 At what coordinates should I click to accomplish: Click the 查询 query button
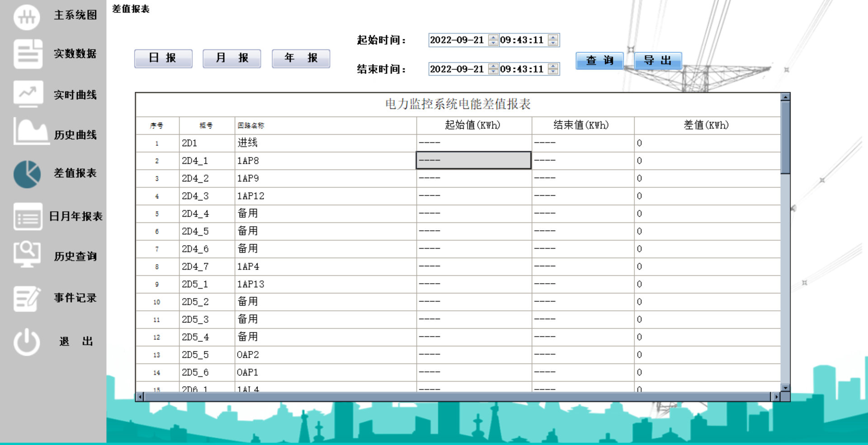(x=599, y=60)
